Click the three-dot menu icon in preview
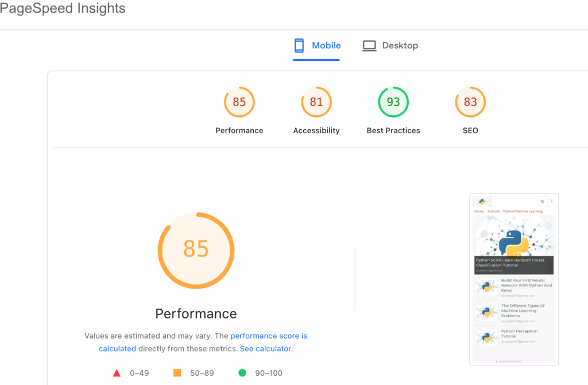588x385 pixels. 552,201
